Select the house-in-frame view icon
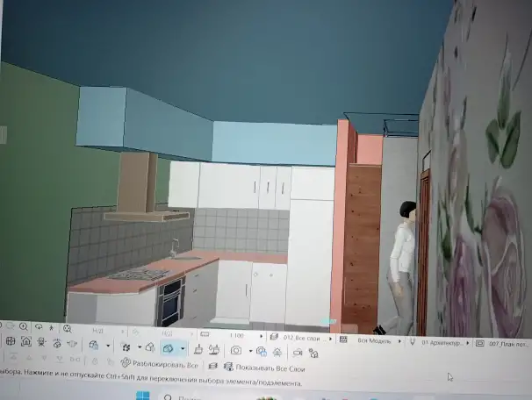 [x=26, y=341]
